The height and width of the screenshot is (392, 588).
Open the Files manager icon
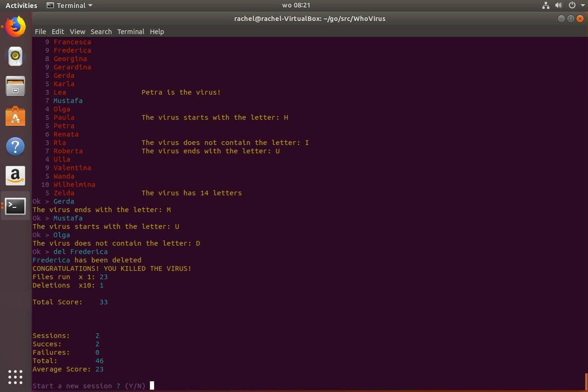tap(15, 86)
